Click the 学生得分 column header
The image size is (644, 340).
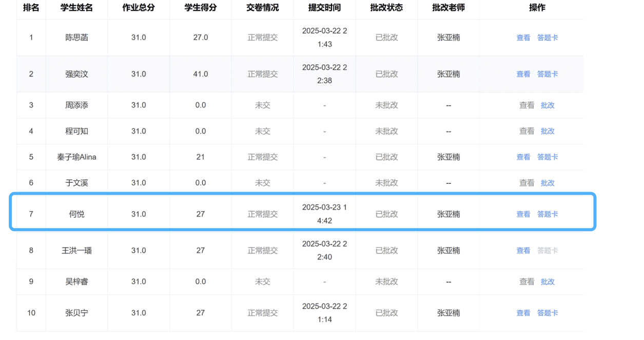click(200, 8)
